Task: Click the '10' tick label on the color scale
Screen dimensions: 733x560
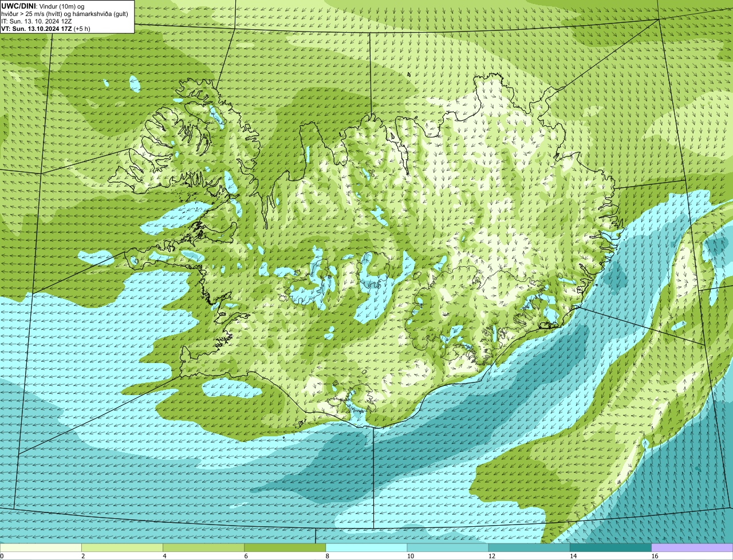Action: (411, 556)
